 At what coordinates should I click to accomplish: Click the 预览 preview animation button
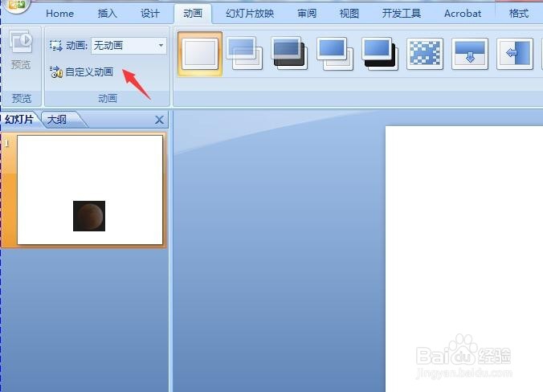click(21, 51)
